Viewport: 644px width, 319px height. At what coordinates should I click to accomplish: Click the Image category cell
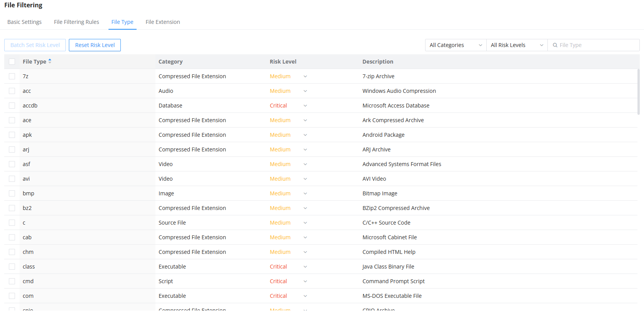[x=166, y=193]
